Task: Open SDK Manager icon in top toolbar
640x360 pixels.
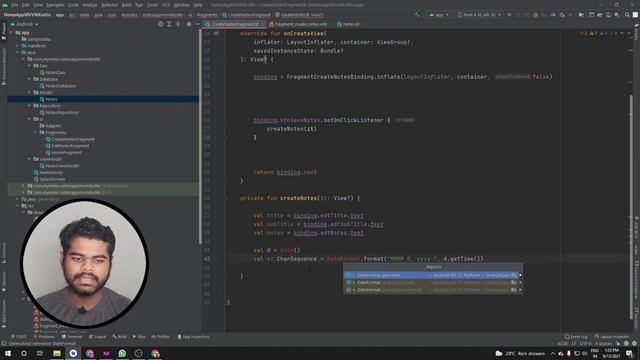Action: 616,15
